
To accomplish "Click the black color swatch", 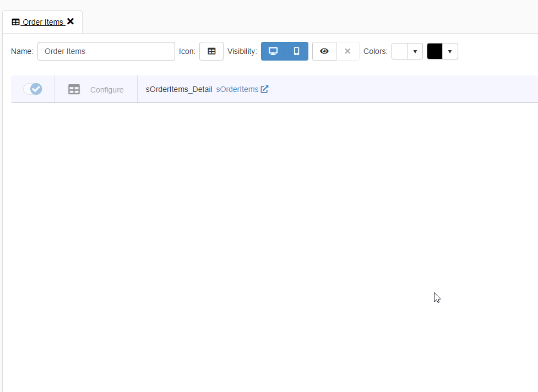I will tap(434, 51).
